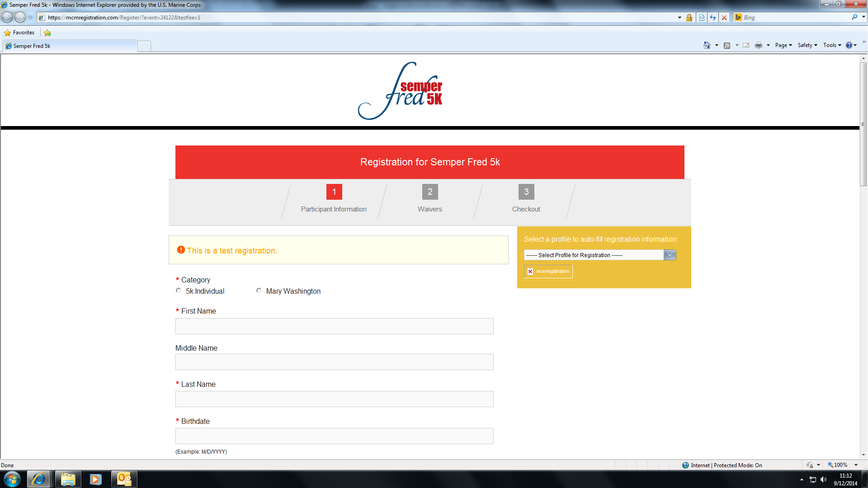Click the mcmregistration broken image link
This screenshot has width=868, height=488.
pyautogui.click(x=548, y=272)
